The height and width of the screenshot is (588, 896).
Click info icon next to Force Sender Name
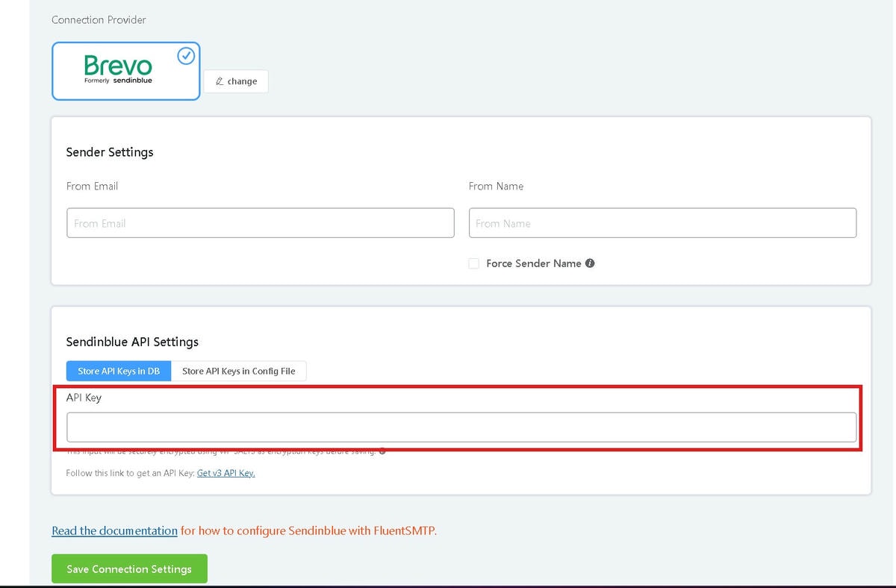[x=590, y=263]
